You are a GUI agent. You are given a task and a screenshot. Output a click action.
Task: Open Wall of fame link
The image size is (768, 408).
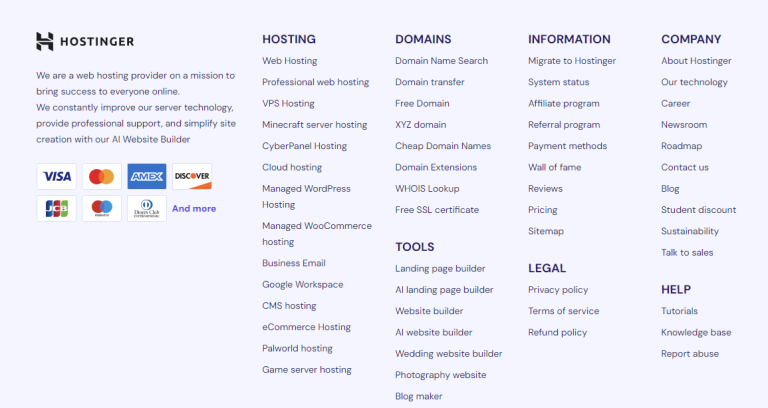point(554,168)
